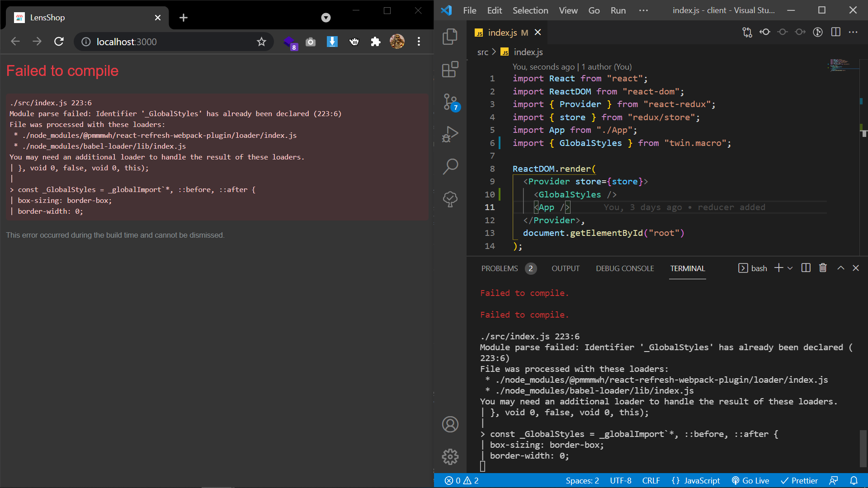Screen dimensions: 868x488
Task: Start Go Live from the status bar
Action: pos(750,480)
